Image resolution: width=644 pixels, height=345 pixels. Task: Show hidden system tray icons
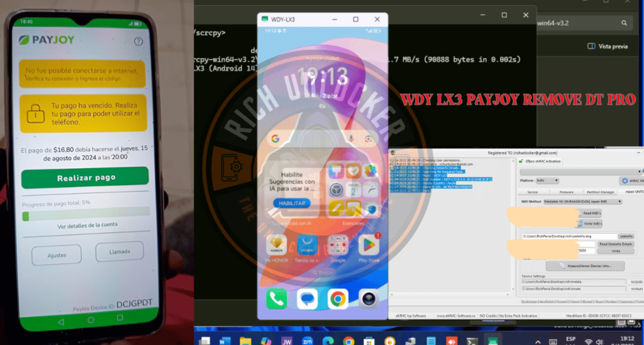click(x=538, y=341)
